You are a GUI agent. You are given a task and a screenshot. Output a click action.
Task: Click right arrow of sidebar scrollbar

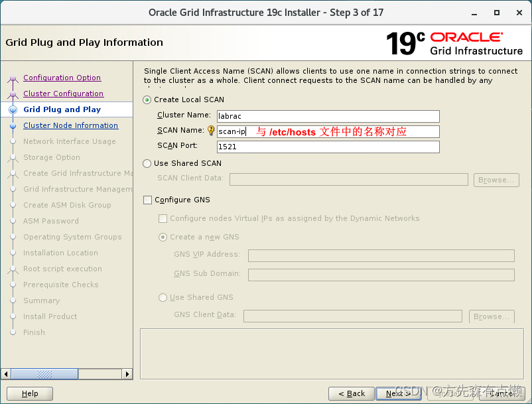[127, 374]
